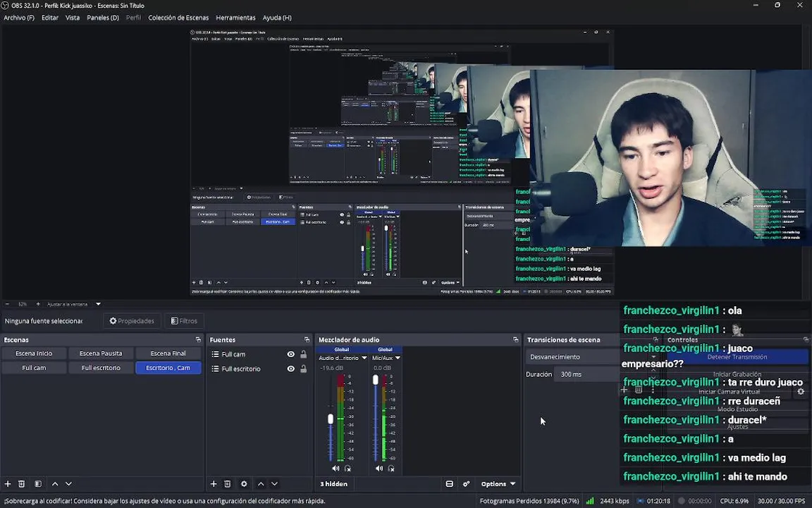Switch audio mixer layout icon
The width and height of the screenshot is (812, 508).
(x=450, y=483)
